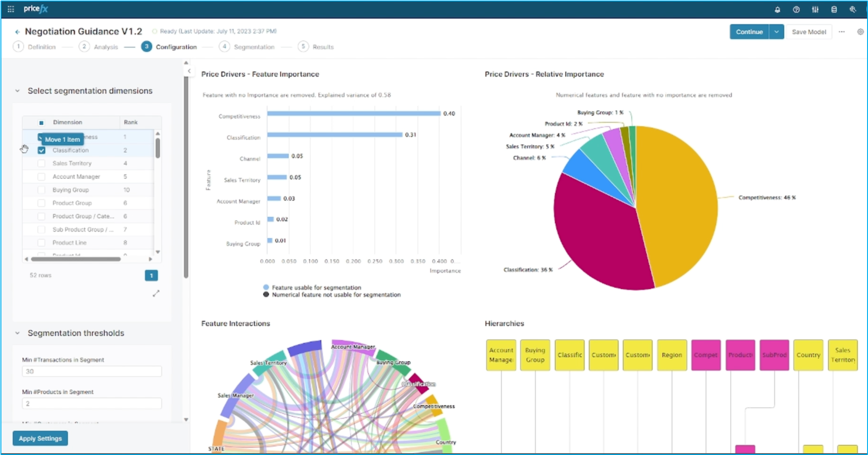This screenshot has width=868, height=455.
Task: Click the Min #Transactions in Segment field
Action: pos(92,372)
